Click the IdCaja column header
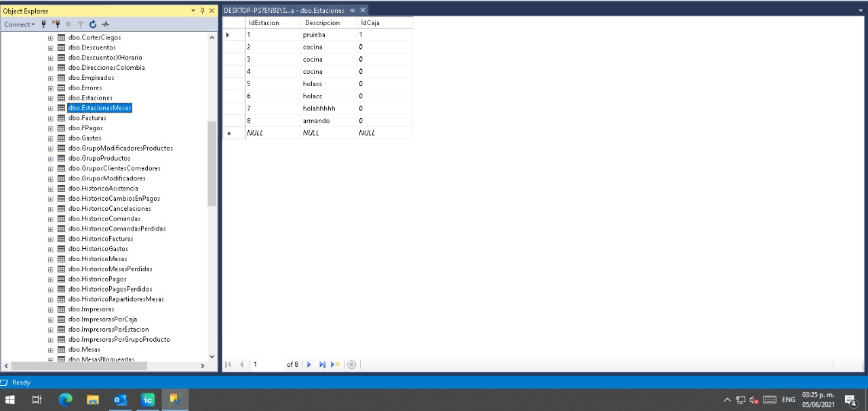Viewport: 868px width, 411px height. coord(384,22)
